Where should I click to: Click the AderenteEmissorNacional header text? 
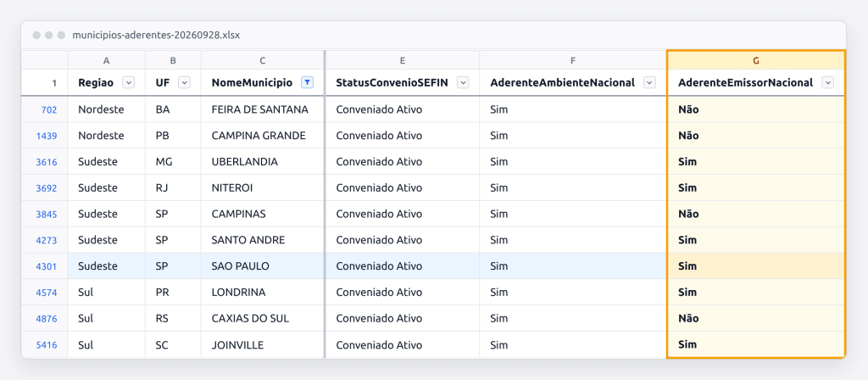(x=746, y=82)
